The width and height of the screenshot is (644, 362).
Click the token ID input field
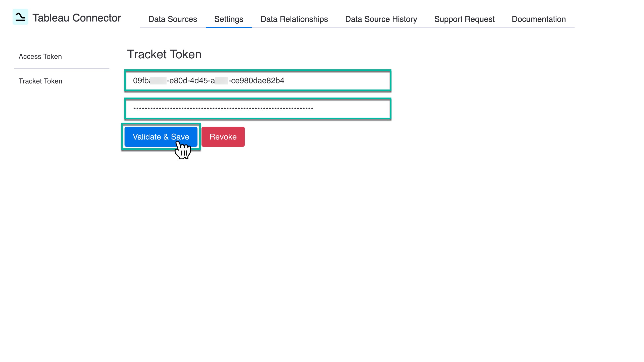tap(258, 80)
